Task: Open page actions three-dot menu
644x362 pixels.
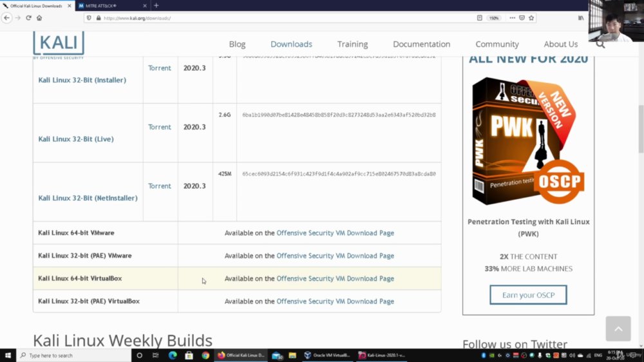Action: click(512, 18)
